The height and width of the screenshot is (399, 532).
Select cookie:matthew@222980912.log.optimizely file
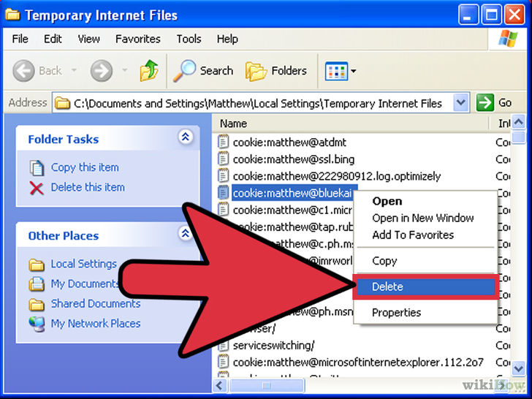click(337, 176)
